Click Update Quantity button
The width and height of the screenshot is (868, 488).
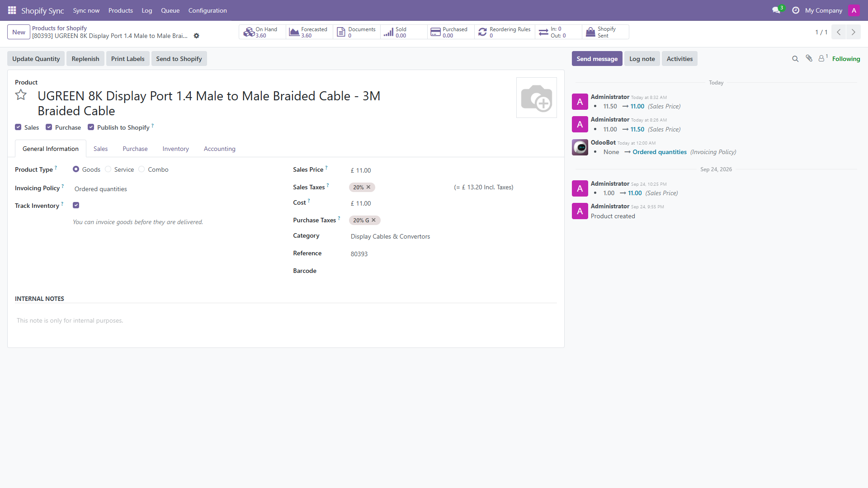point(36,59)
